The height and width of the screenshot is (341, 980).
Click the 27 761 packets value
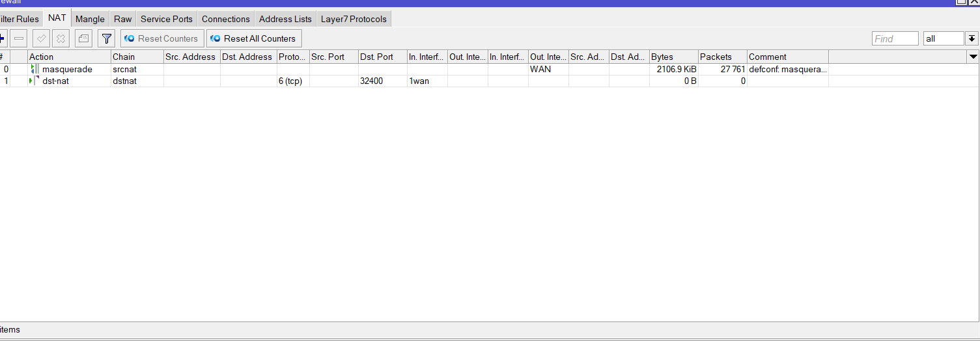(733, 69)
